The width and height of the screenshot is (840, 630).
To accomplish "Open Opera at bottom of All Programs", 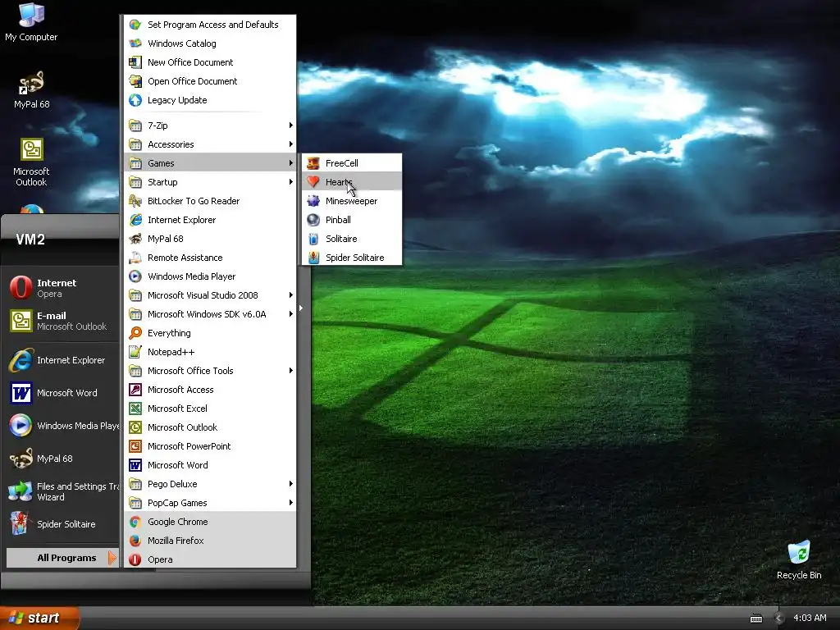I will coord(210,559).
